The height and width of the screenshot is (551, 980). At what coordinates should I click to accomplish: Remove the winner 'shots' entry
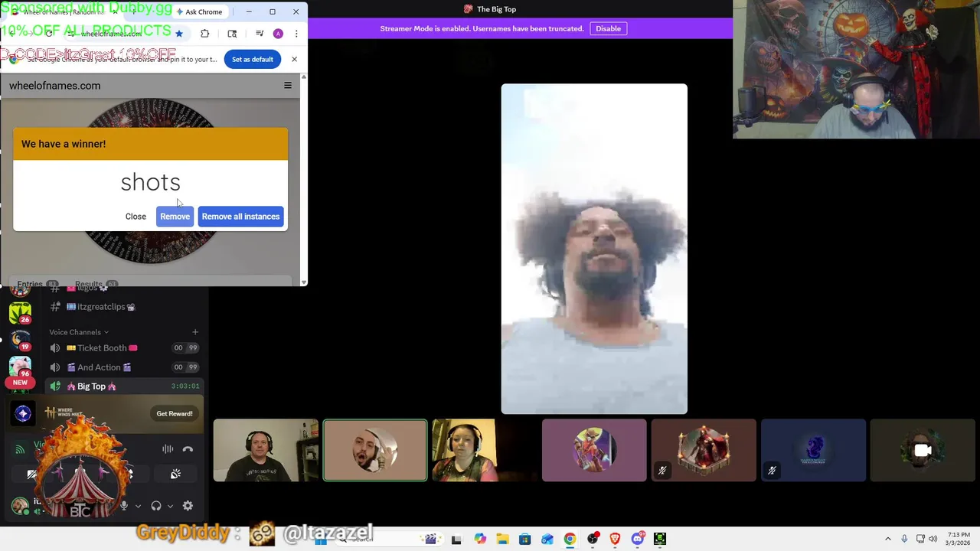tap(175, 217)
